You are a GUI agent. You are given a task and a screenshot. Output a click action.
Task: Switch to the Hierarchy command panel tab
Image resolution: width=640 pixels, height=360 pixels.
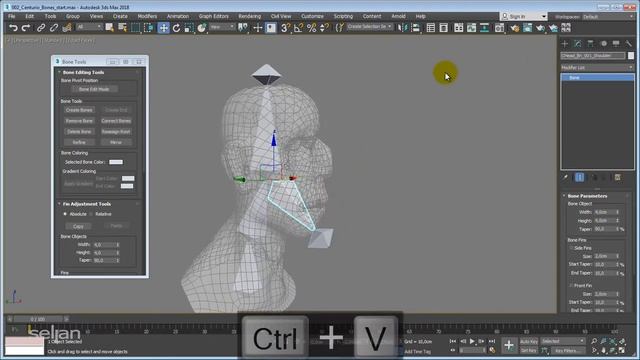click(x=590, y=43)
